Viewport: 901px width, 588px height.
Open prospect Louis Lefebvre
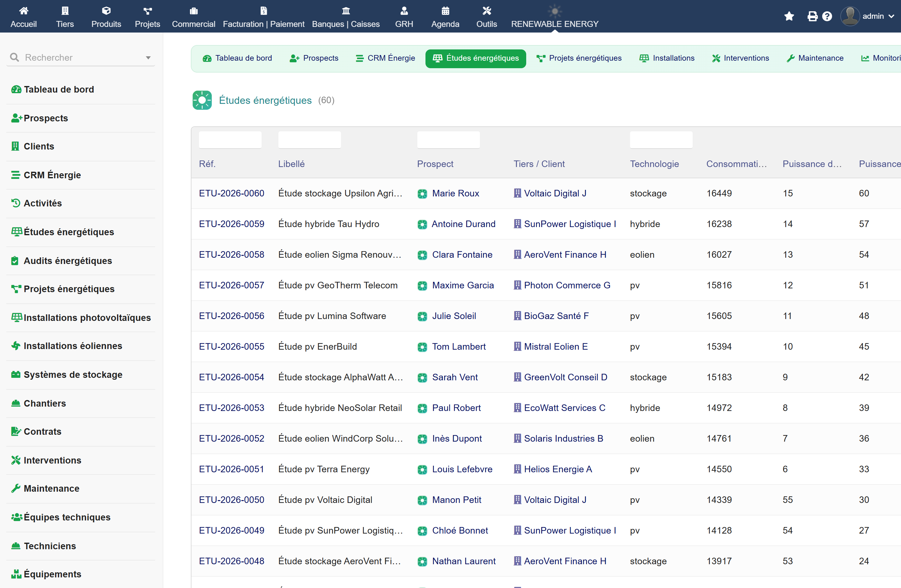coord(462,469)
